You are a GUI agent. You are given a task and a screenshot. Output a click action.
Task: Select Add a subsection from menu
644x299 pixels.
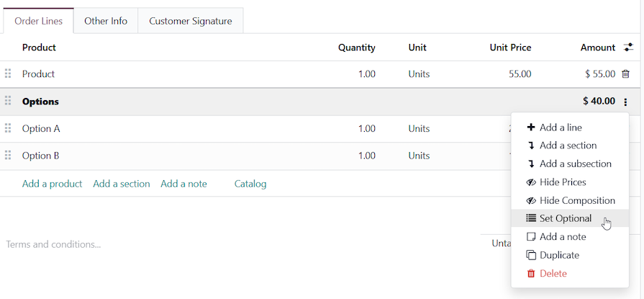[575, 164]
